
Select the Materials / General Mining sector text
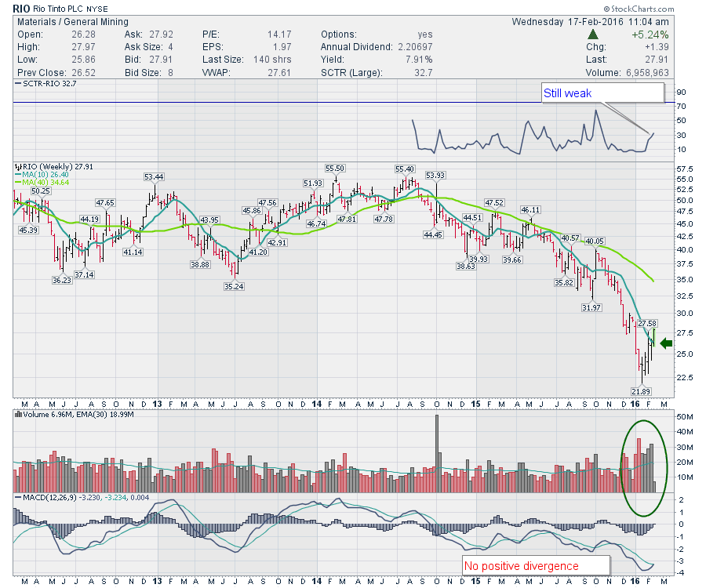pyautogui.click(x=72, y=22)
